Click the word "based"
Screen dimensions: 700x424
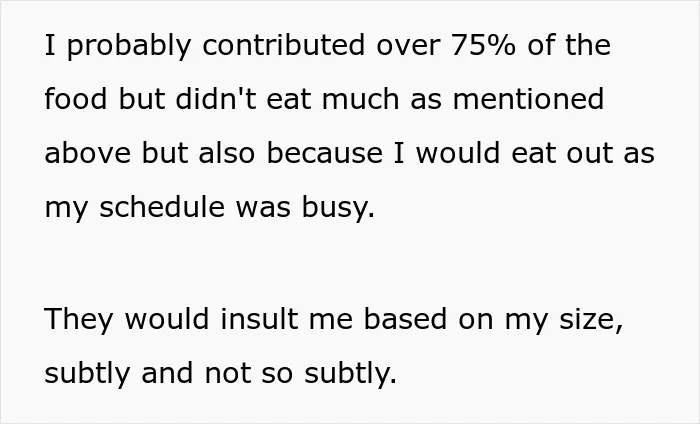[405, 319]
